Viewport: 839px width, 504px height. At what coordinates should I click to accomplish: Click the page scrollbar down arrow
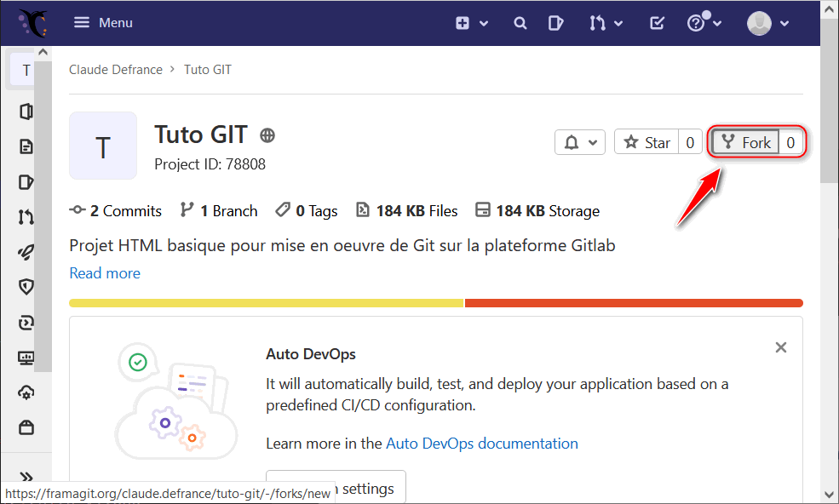tap(830, 495)
